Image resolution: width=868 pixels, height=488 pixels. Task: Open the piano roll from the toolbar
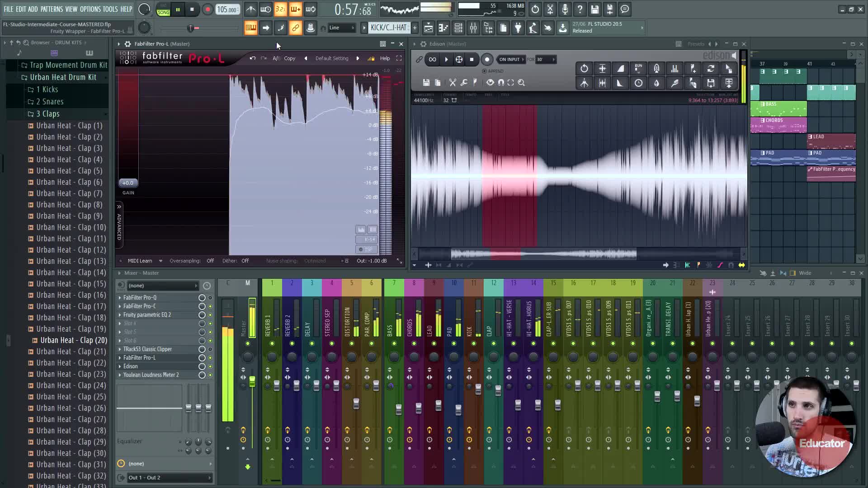443,28
